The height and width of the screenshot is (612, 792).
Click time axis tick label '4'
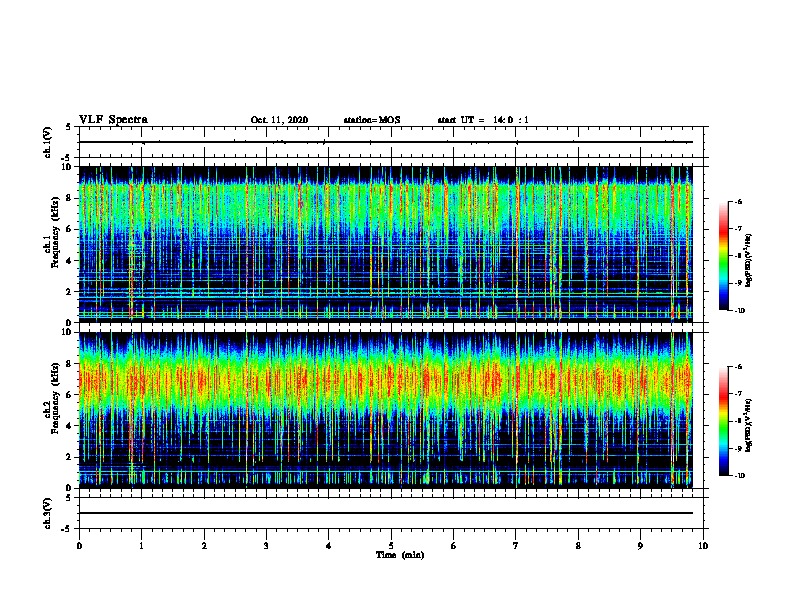[x=329, y=545]
